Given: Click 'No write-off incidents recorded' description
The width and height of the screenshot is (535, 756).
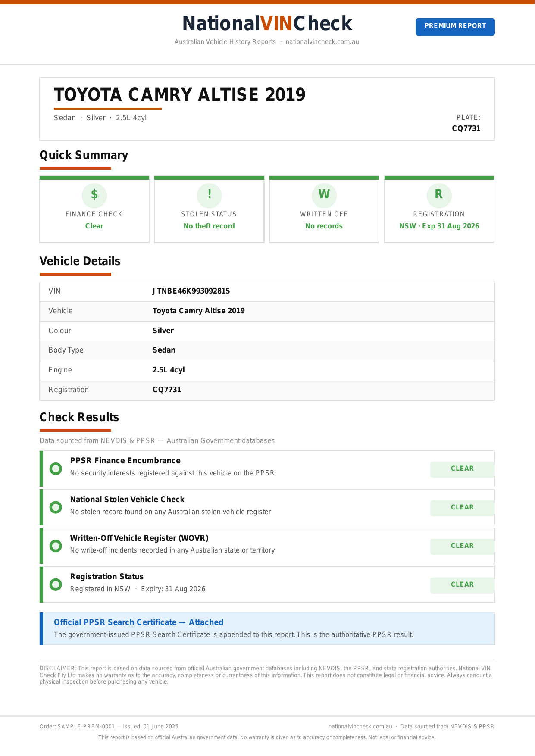Looking at the screenshot, I should [x=172, y=550].
